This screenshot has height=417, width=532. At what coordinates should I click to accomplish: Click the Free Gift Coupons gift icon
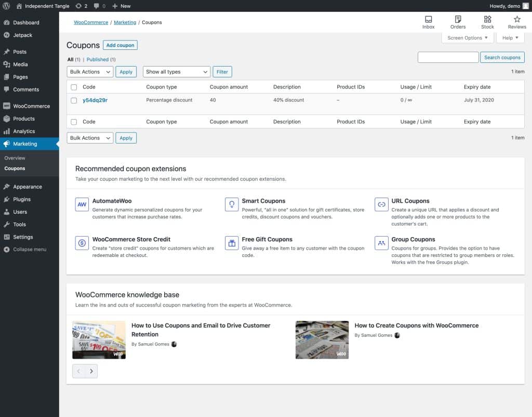point(232,243)
